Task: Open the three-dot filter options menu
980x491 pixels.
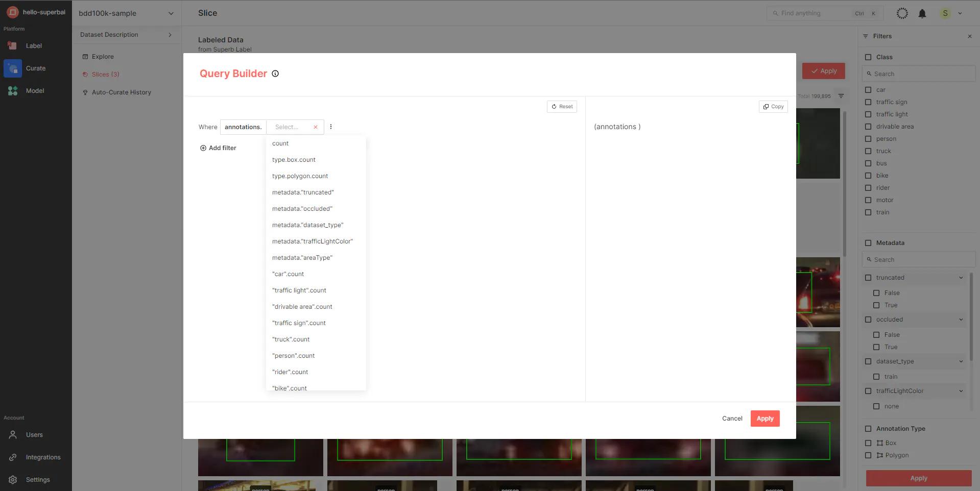Action: pyautogui.click(x=331, y=127)
